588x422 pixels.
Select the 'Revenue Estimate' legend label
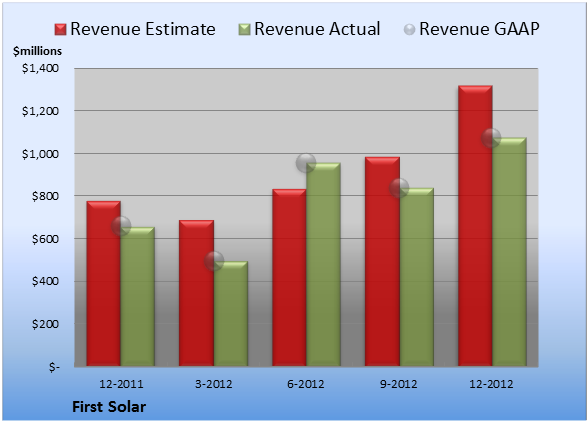click(143, 29)
